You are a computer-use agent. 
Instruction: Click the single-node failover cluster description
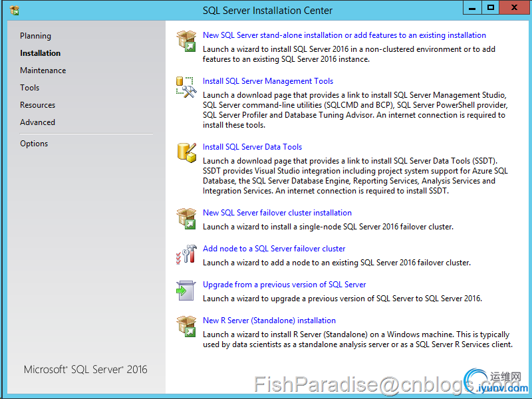tap(328, 227)
